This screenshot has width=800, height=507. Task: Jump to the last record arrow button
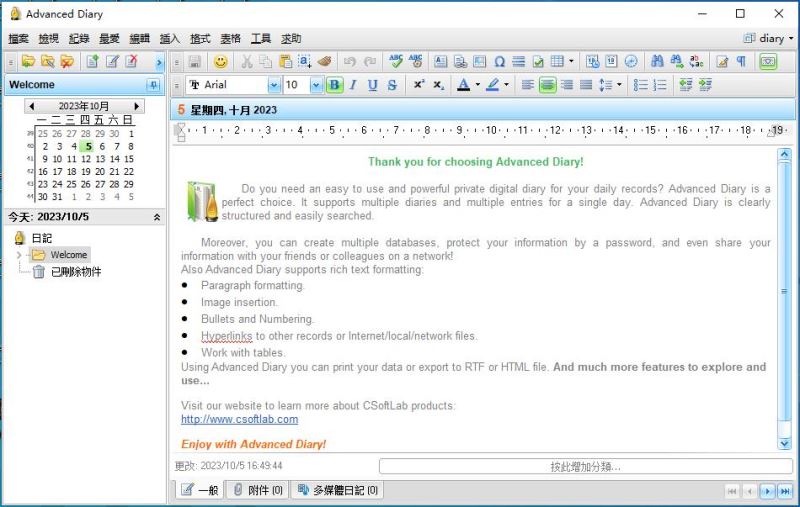click(x=785, y=491)
